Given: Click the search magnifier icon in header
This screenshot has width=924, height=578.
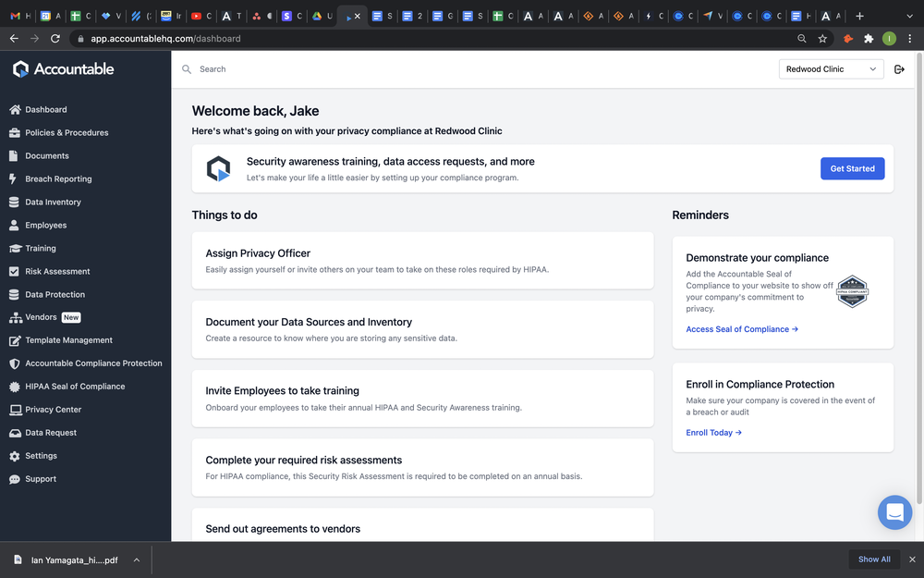Looking at the screenshot, I should click(187, 69).
